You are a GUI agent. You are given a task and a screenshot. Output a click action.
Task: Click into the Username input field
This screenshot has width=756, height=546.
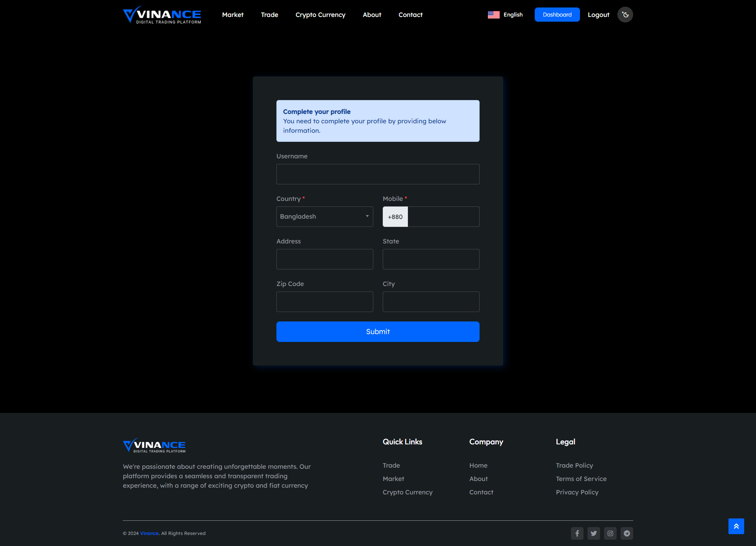378,174
